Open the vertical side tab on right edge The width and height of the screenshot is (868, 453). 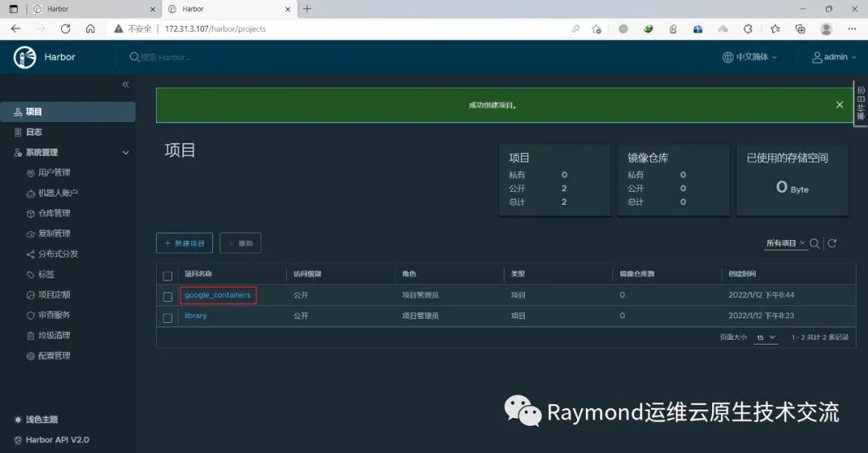[861, 104]
